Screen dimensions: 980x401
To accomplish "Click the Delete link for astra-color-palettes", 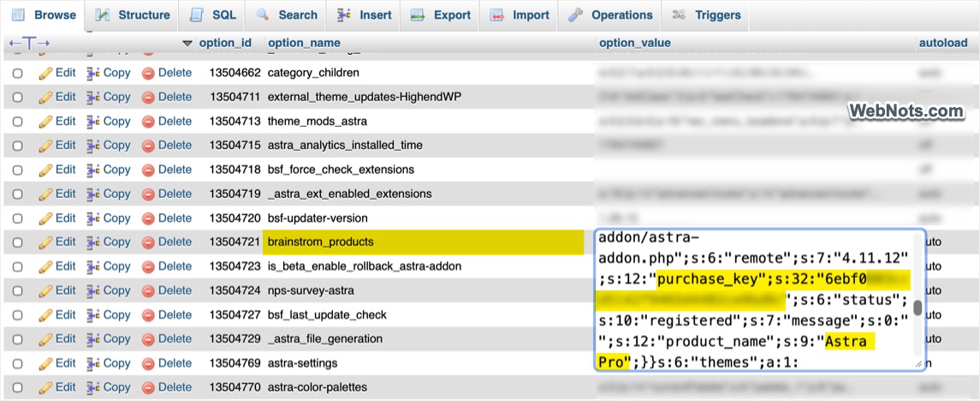I will point(175,387).
